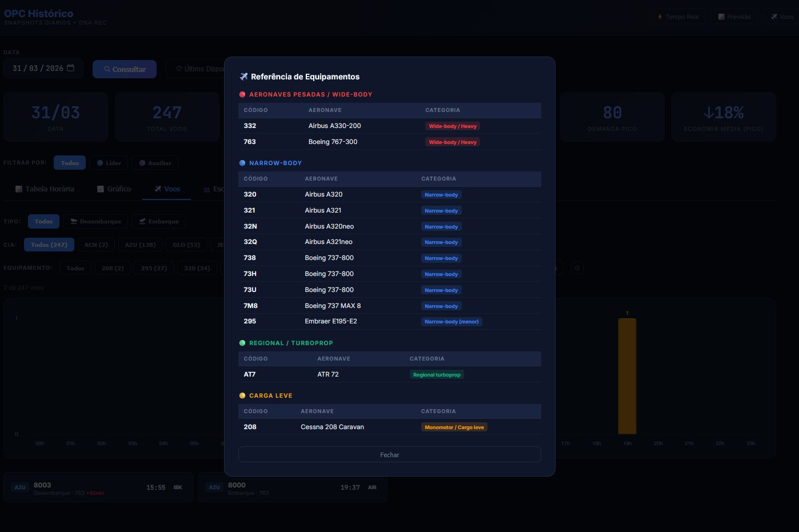Filter by equipment 208 (2)
Viewport: 799px width, 532px height.
click(113, 268)
